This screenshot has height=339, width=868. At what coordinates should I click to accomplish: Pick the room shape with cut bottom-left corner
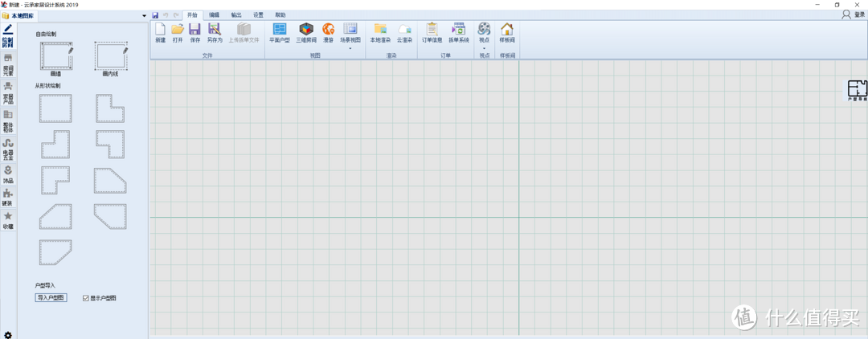[110, 217]
